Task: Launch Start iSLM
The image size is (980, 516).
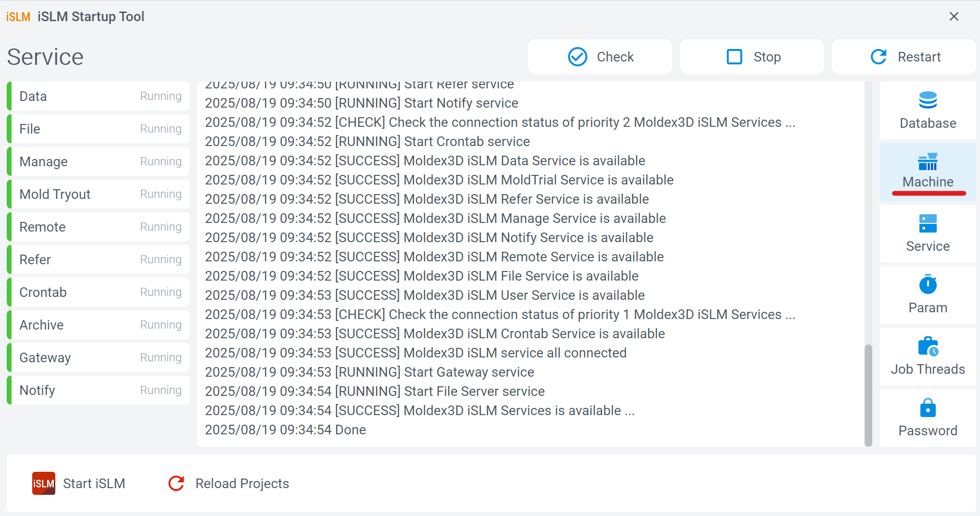Action: pos(79,483)
